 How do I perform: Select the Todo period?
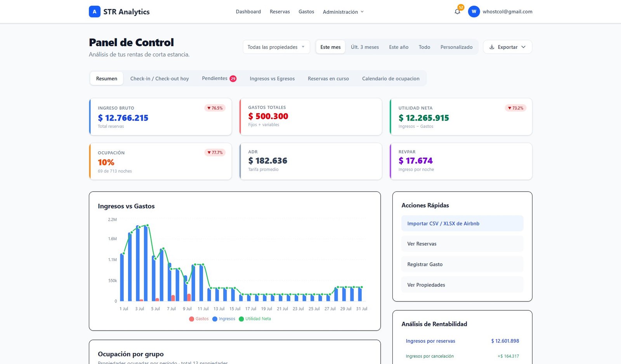point(424,47)
